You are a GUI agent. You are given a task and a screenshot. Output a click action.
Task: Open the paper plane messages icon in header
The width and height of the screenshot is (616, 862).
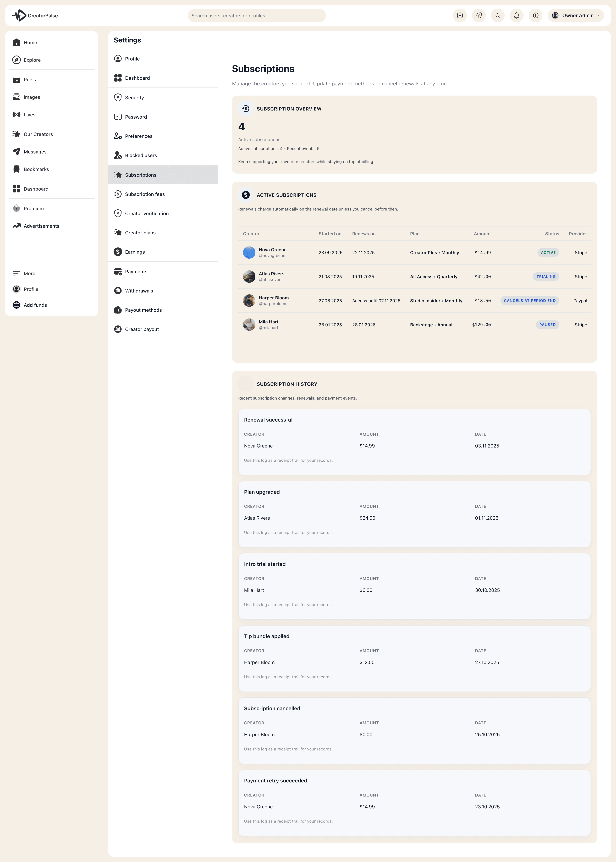pyautogui.click(x=479, y=15)
